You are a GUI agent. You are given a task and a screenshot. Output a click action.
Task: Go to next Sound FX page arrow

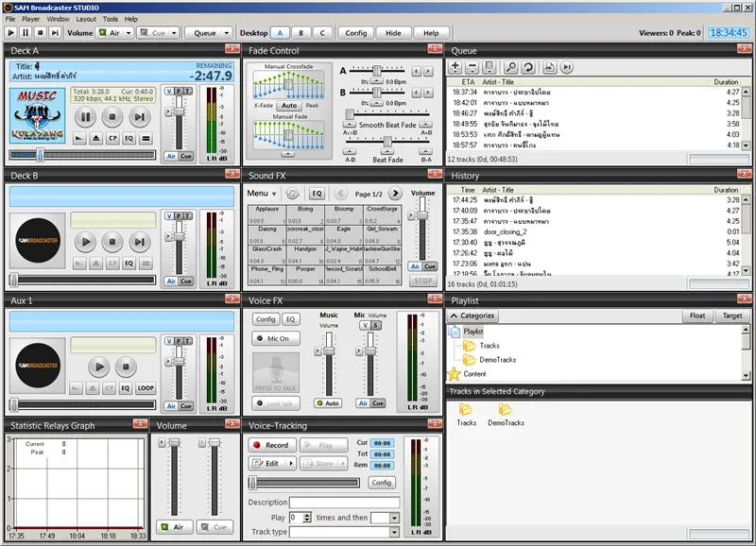pyautogui.click(x=395, y=194)
